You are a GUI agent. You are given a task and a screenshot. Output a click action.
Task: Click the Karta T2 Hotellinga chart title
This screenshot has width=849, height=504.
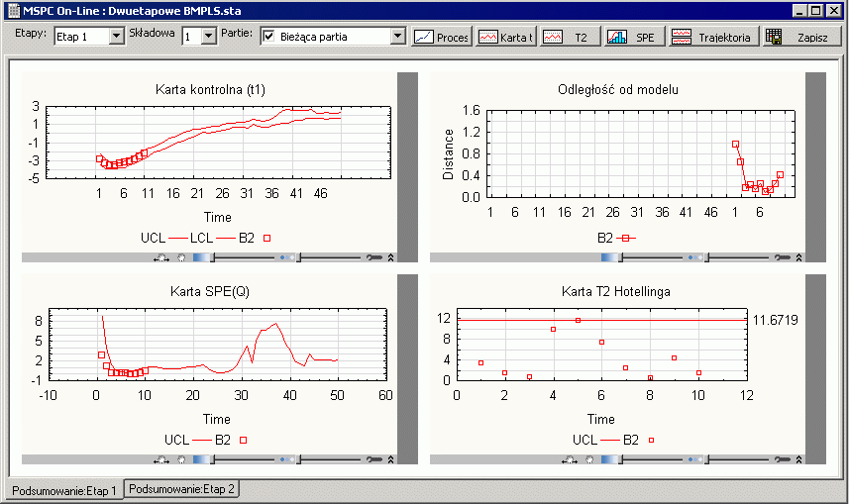pos(615,291)
